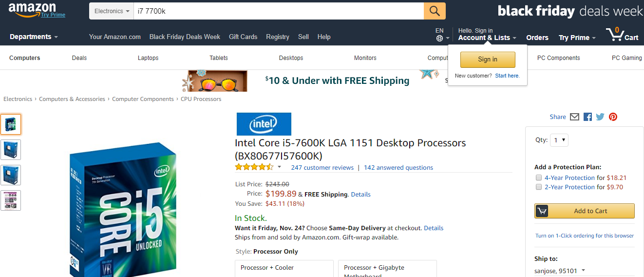Check the 2-Year Protection plan box

point(539,187)
